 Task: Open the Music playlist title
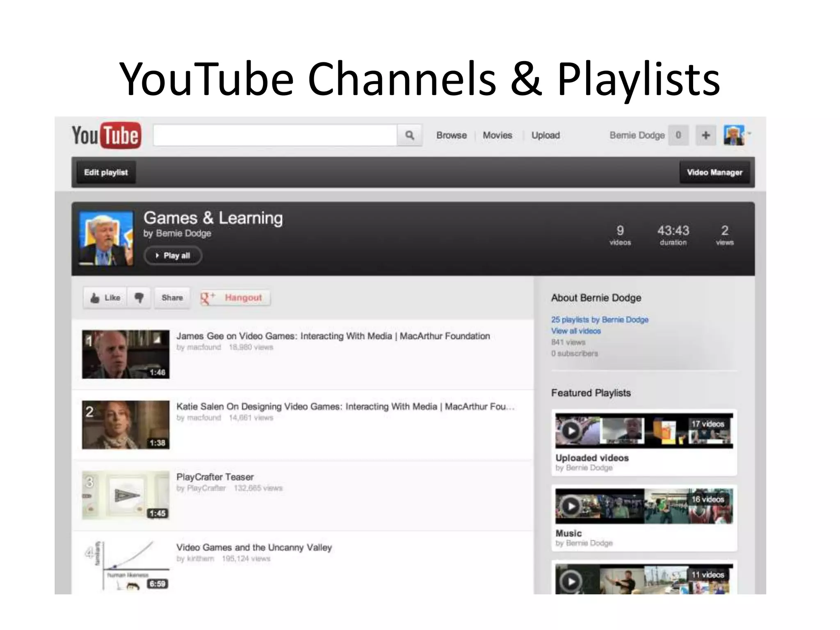point(568,533)
